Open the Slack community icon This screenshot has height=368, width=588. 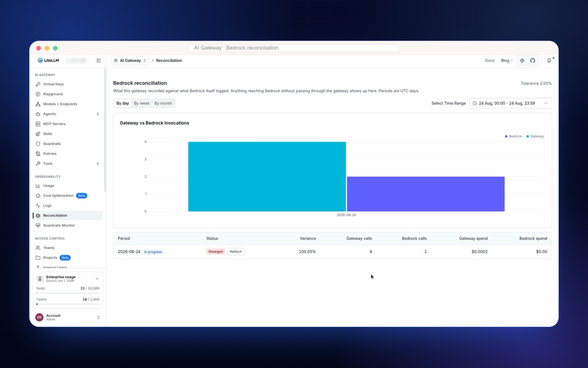(522, 61)
